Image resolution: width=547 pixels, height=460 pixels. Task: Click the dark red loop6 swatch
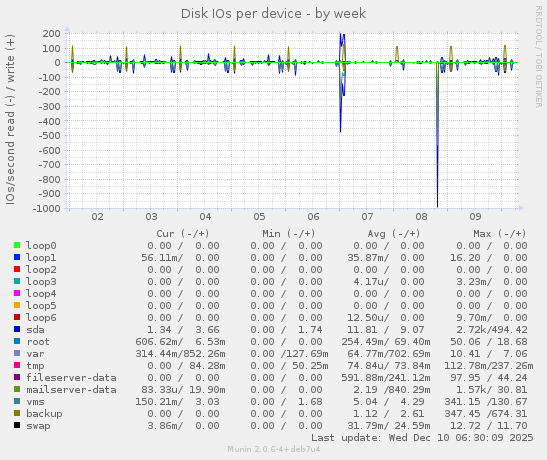tap(17, 317)
